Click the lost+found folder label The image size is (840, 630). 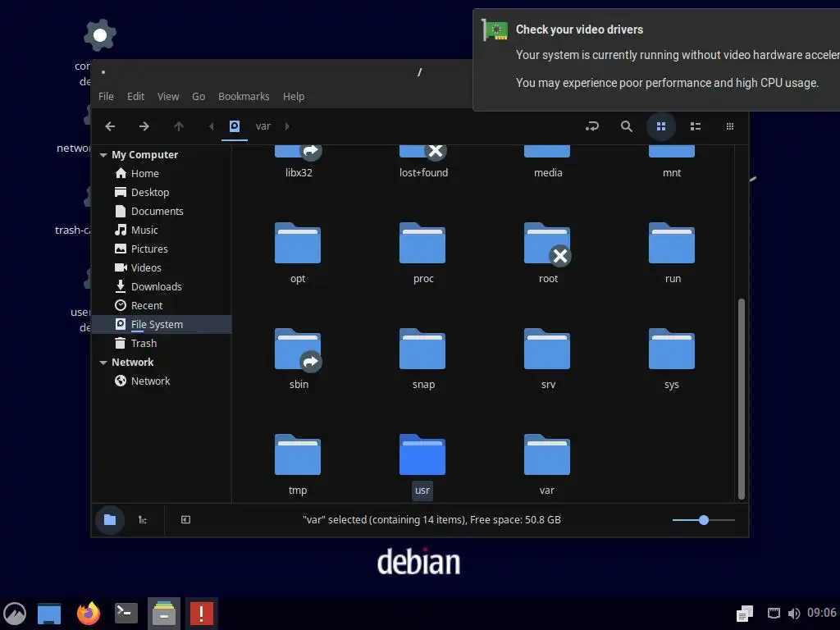point(424,173)
